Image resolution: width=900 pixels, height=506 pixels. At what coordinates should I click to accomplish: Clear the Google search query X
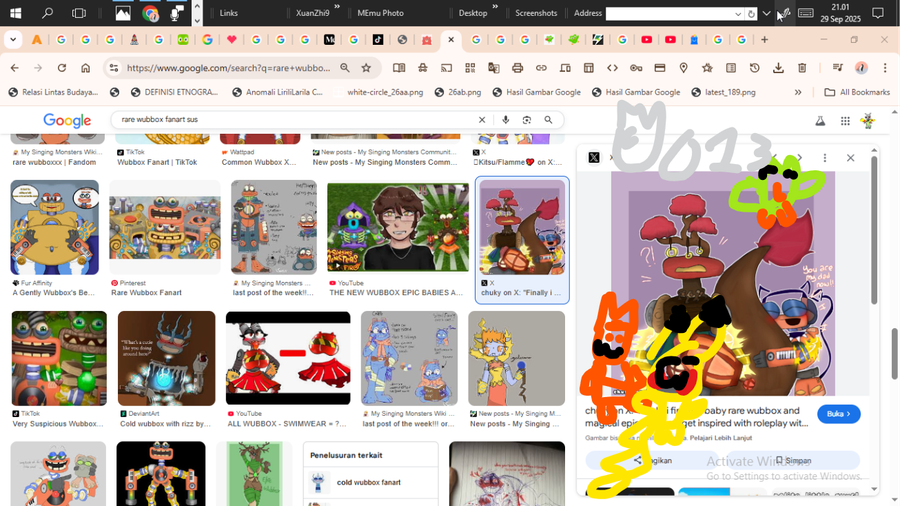pyautogui.click(x=482, y=120)
